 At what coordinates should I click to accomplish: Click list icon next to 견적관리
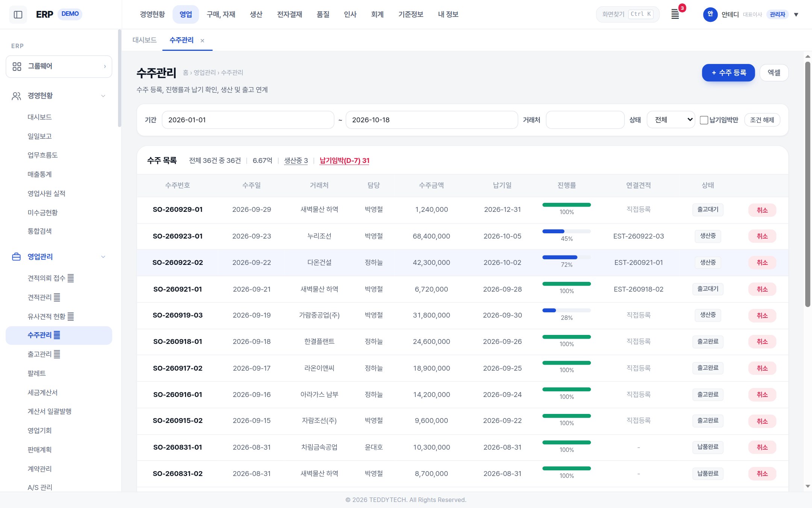(57, 297)
